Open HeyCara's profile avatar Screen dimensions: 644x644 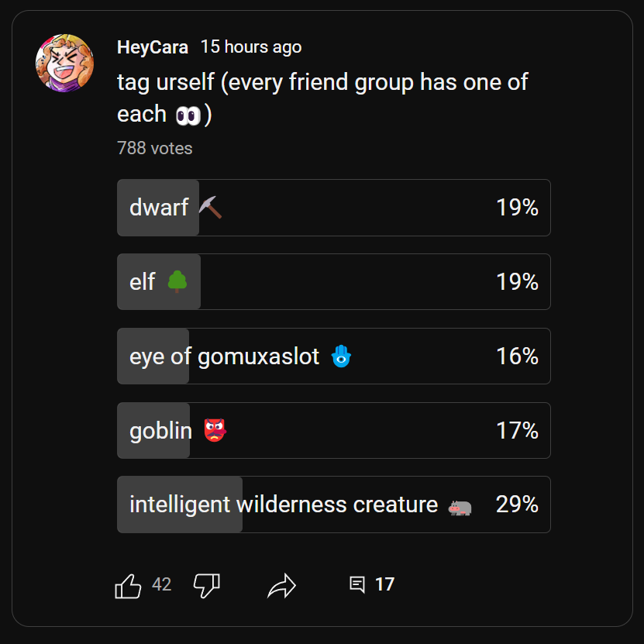[65, 63]
